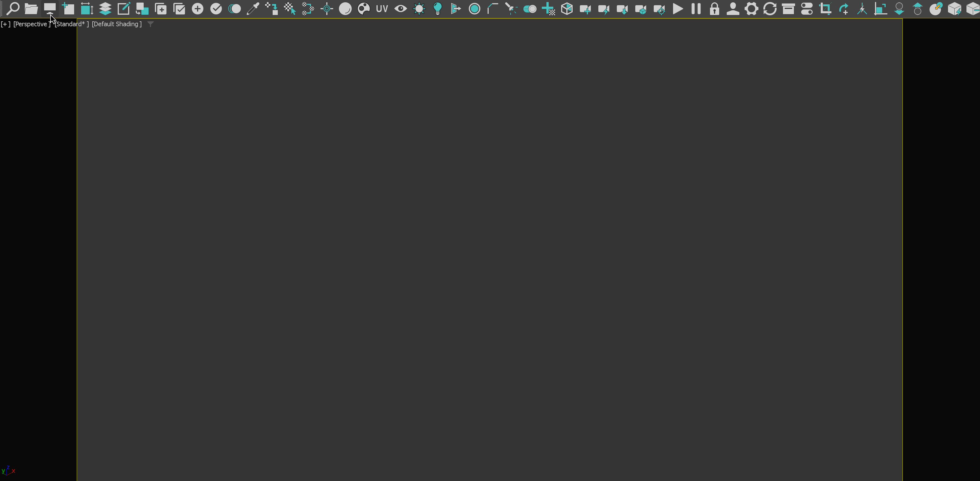This screenshot has width=980, height=481.
Task: Click the box with teal lightning bolt
Action: coord(955,8)
